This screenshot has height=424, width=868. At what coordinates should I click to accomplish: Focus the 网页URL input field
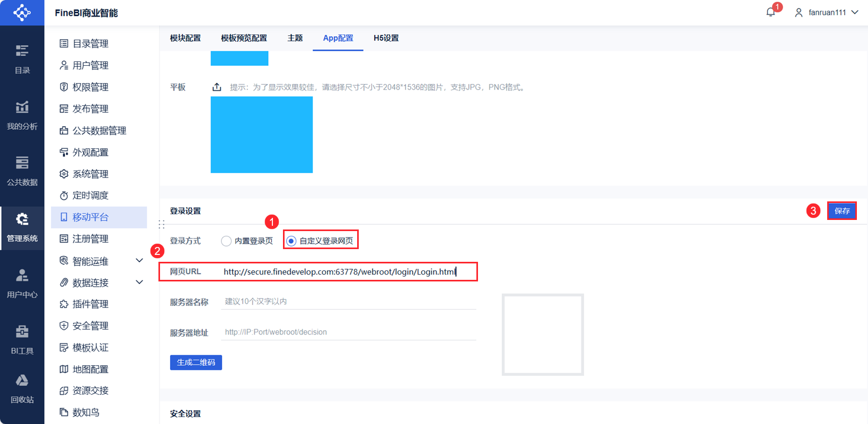click(x=349, y=272)
